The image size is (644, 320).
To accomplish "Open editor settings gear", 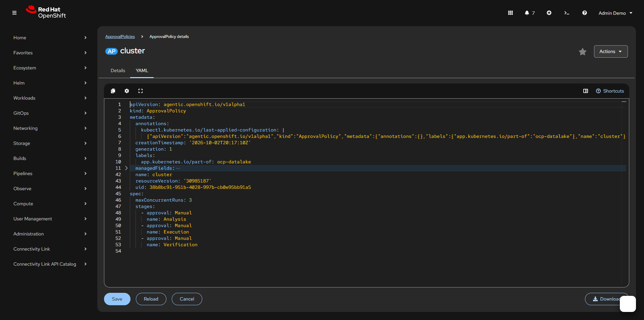I will tap(127, 91).
